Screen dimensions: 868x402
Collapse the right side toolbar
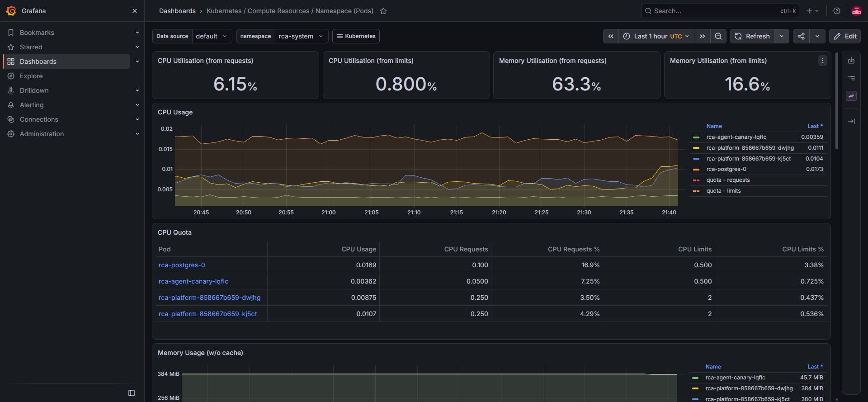point(851,121)
